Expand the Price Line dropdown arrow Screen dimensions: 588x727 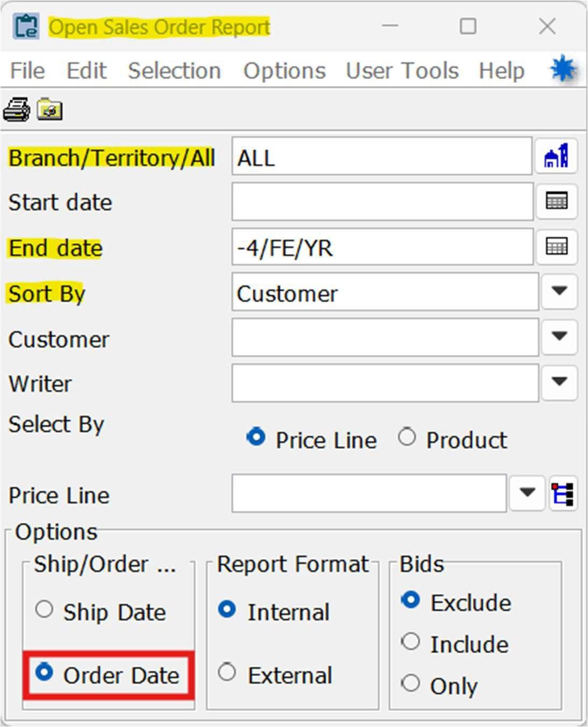527,493
